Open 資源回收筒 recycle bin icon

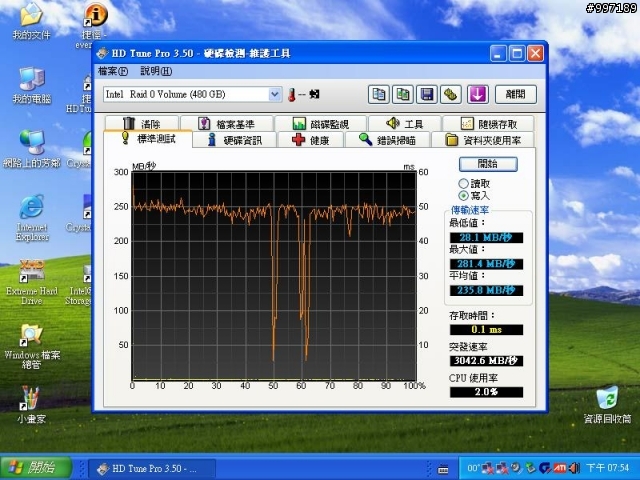click(x=607, y=405)
